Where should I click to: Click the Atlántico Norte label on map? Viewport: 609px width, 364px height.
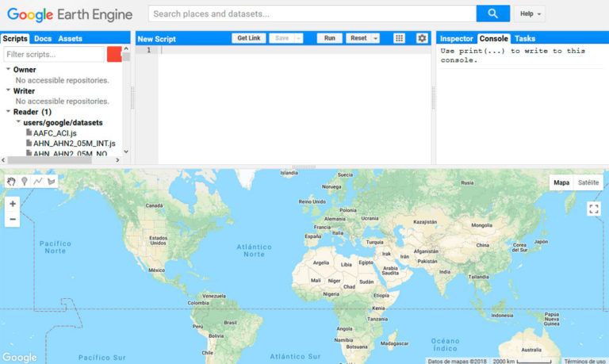click(255, 251)
